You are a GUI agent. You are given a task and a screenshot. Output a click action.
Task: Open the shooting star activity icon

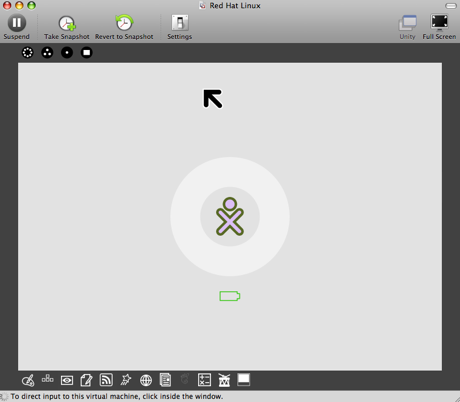click(x=126, y=380)
